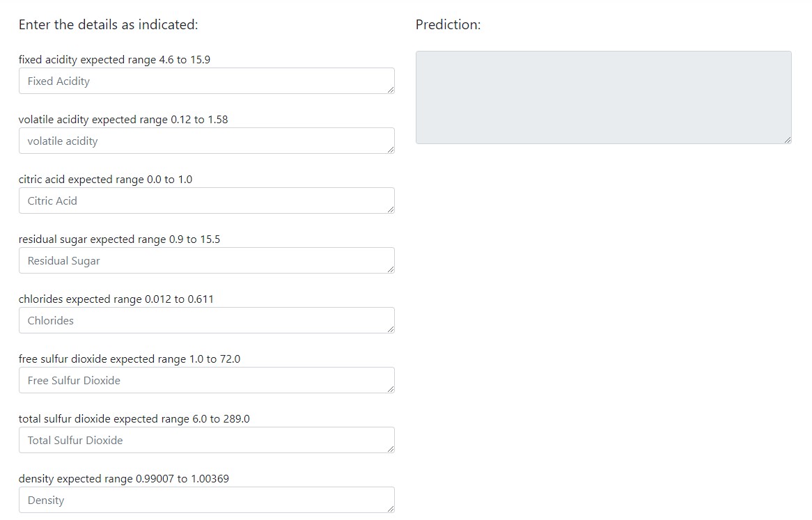Focus the Citric Acid input field
812x520 pixels.
tap(207, 200)
